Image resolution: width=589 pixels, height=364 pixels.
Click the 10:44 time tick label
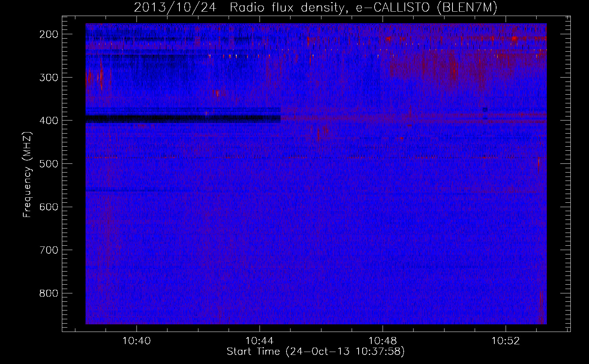(x=260, y=341)
